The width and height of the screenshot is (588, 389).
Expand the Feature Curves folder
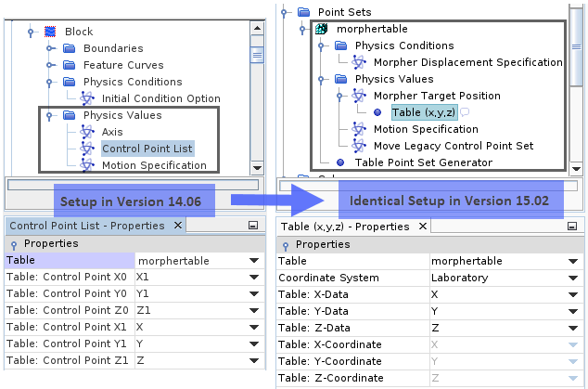pos(48,65)
